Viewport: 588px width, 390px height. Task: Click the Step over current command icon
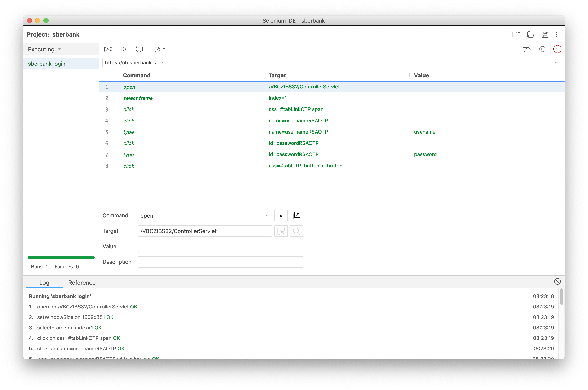(x=139, y=49)
